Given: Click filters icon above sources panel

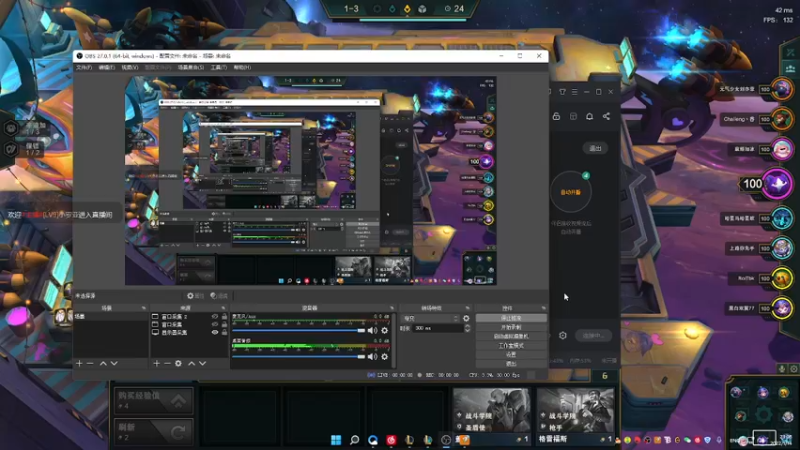Looking at the screenshot, I should tap(219, 296).
